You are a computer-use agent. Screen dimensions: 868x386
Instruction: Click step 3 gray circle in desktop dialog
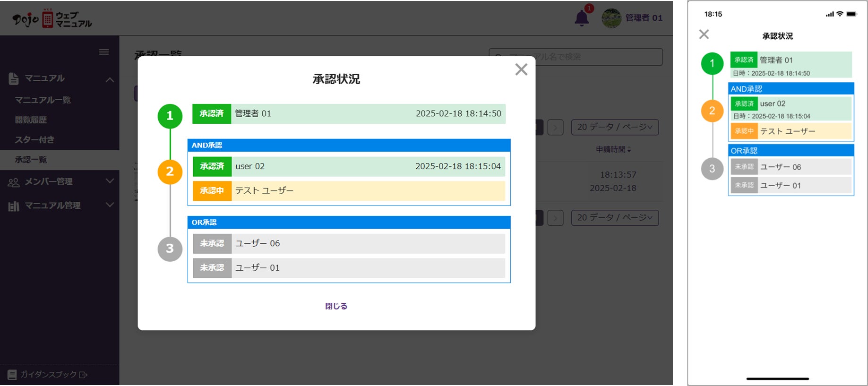click(170, 249)
